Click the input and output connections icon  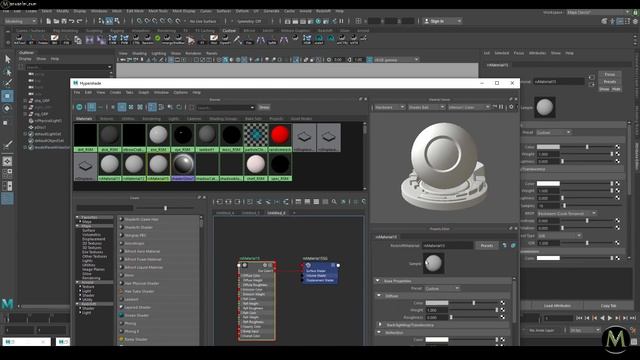click(228, 201)
